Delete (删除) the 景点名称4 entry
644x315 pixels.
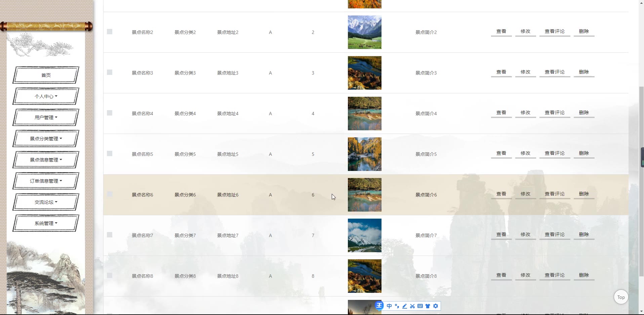tap(584, 113)
